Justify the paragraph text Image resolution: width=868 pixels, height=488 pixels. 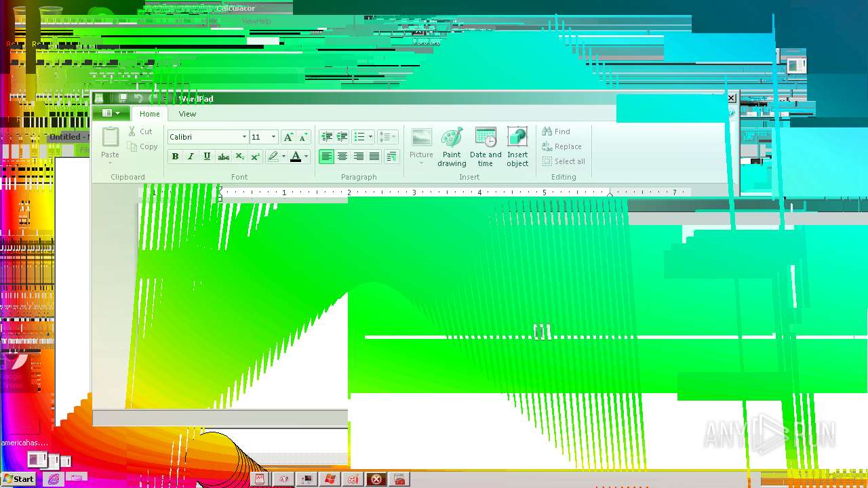pyautogui.click(x=374, y=157)
